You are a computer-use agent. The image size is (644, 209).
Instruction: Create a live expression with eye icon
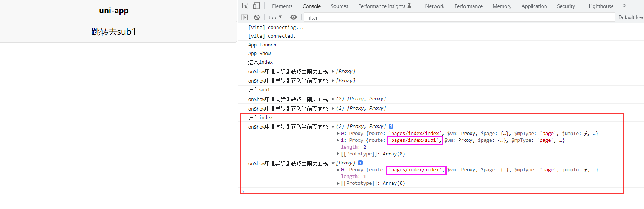(294, 17)
